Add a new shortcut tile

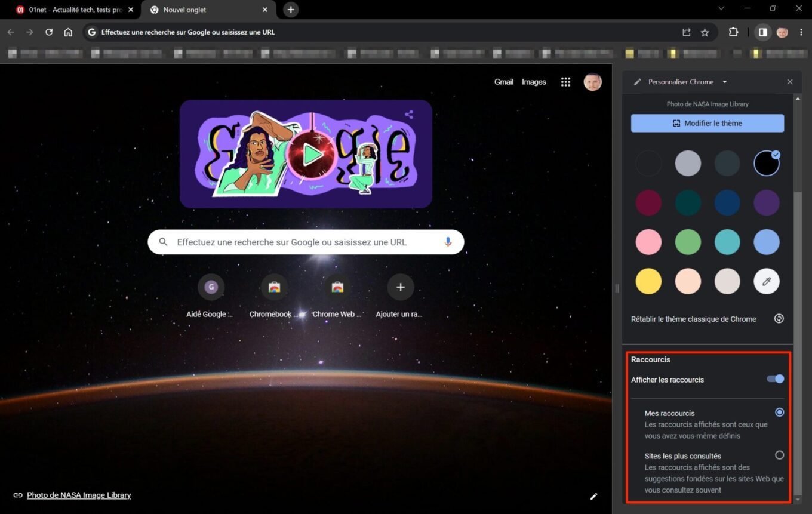[x=400, y=296]
